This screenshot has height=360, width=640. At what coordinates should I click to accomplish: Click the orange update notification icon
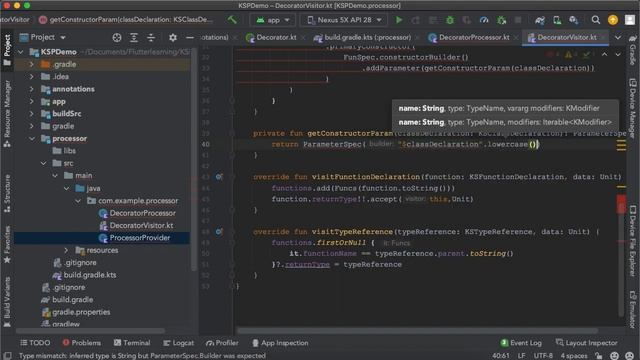point(613,20)
